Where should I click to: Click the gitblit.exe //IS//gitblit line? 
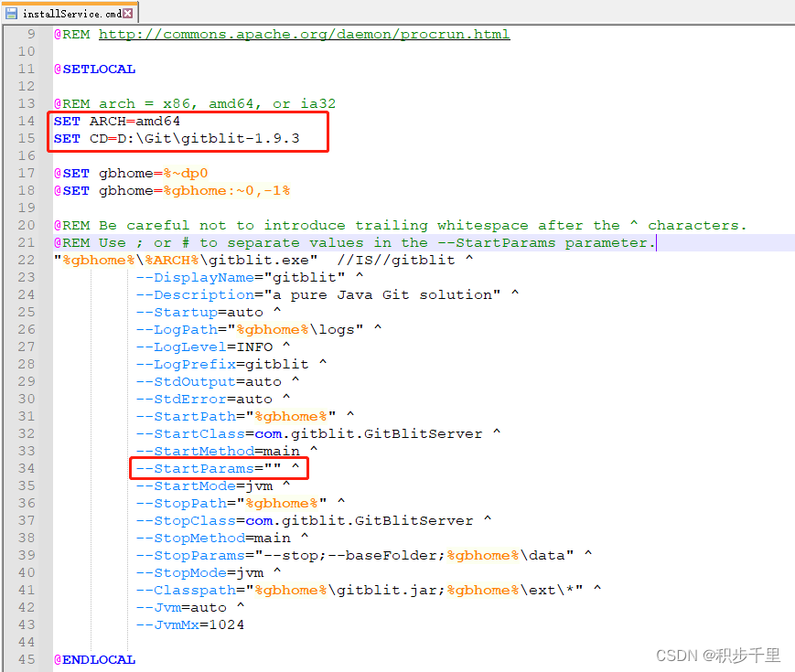(263, 260)
